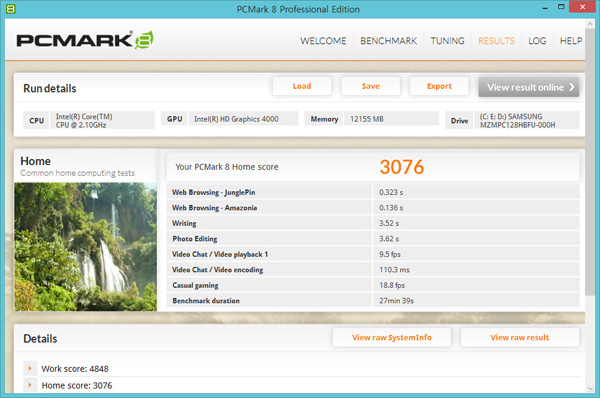Click the PCMARK 8 logo
Screen dimensions: 600x398
pyautogui.click(x=85, y=40)
